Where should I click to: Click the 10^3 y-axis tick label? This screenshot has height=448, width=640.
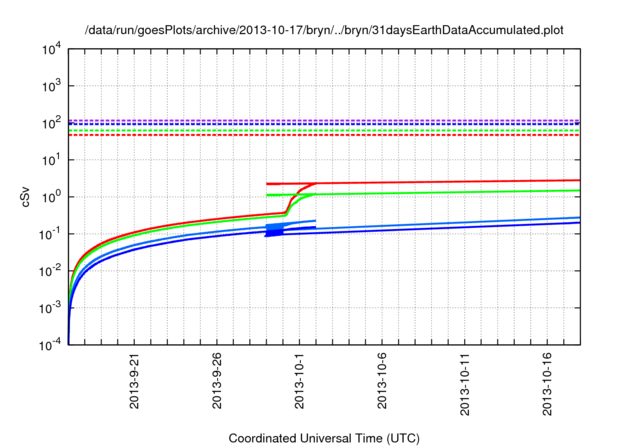(x=51, y=86)
